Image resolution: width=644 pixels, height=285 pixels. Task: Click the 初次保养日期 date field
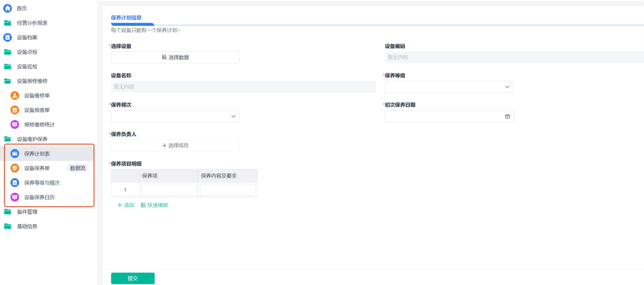pos(449,116)
